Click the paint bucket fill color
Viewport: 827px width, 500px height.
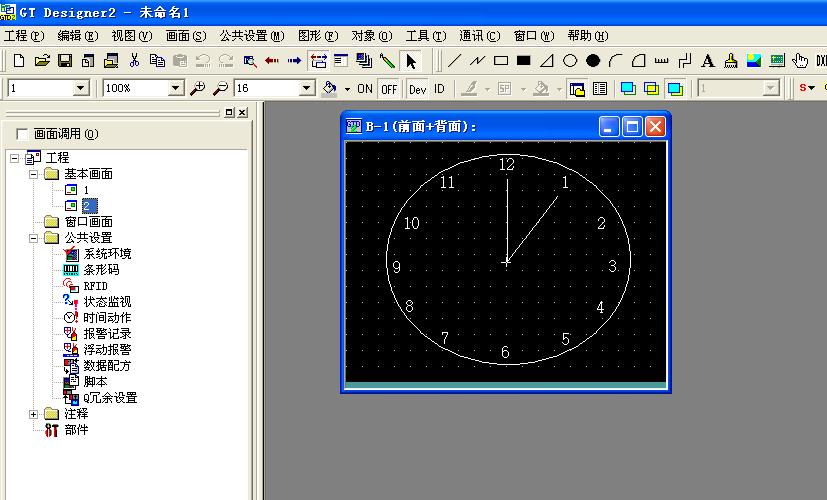coord(329,88)
